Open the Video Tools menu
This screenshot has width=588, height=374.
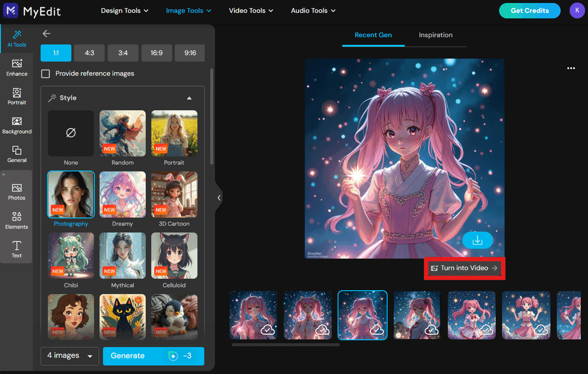tap(251, 10)
